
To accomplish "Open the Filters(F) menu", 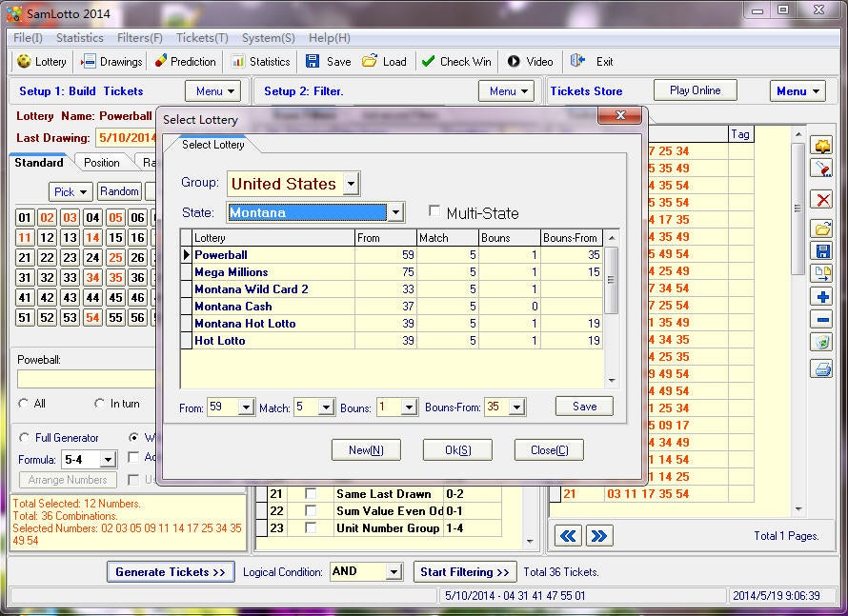I will [139, 38].
